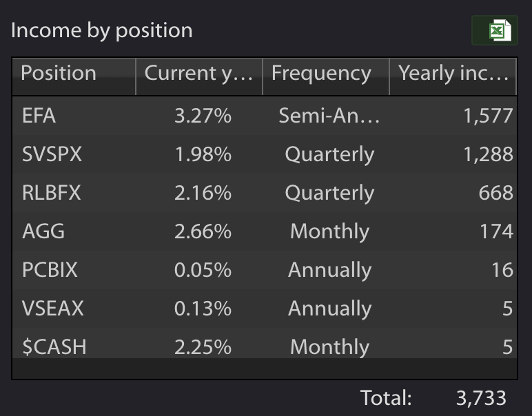Click Semi-Annual frequency cell for EFA
The height and width of the screenshot is (416, 532).
329,116
